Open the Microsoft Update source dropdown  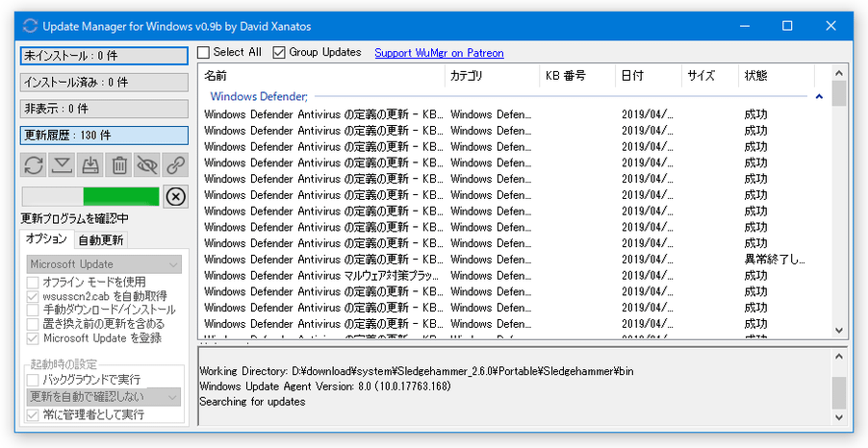104,264
